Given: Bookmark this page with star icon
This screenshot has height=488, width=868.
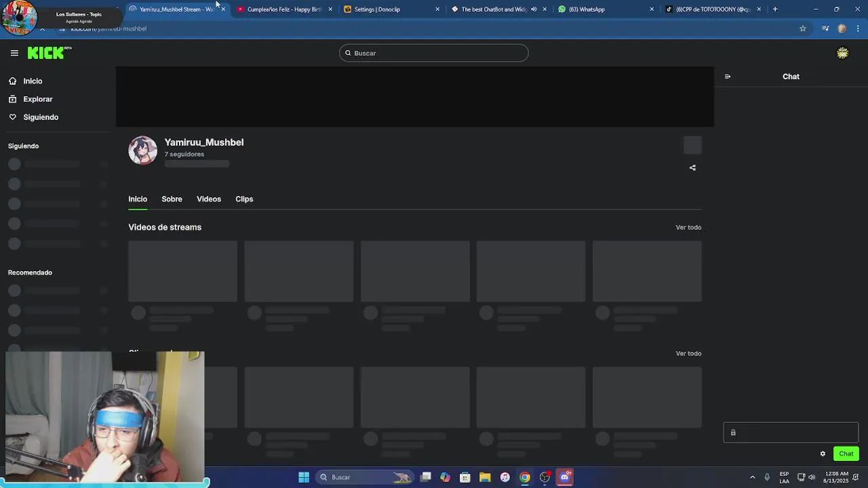Looking at the screenshot, I should coord(803,28).
